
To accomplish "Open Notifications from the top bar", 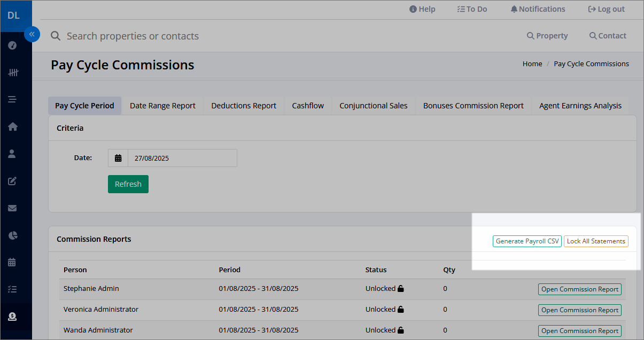I will [538, 9].
